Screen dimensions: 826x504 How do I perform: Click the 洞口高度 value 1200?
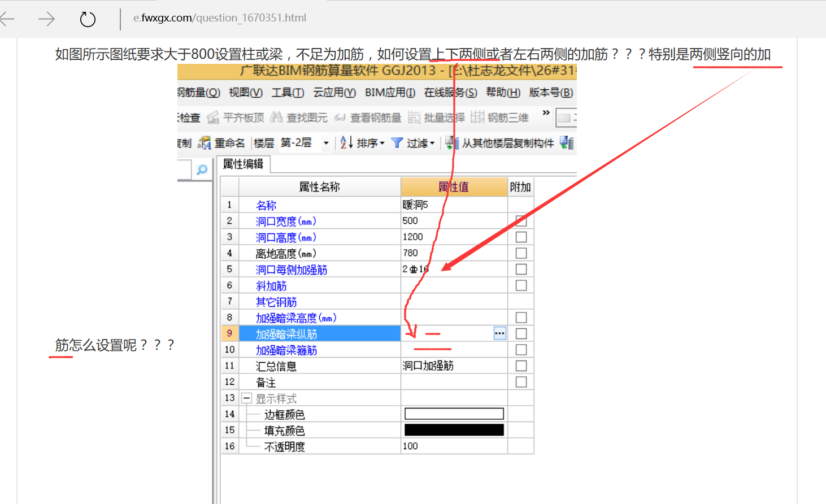click(x=454, y=237)
